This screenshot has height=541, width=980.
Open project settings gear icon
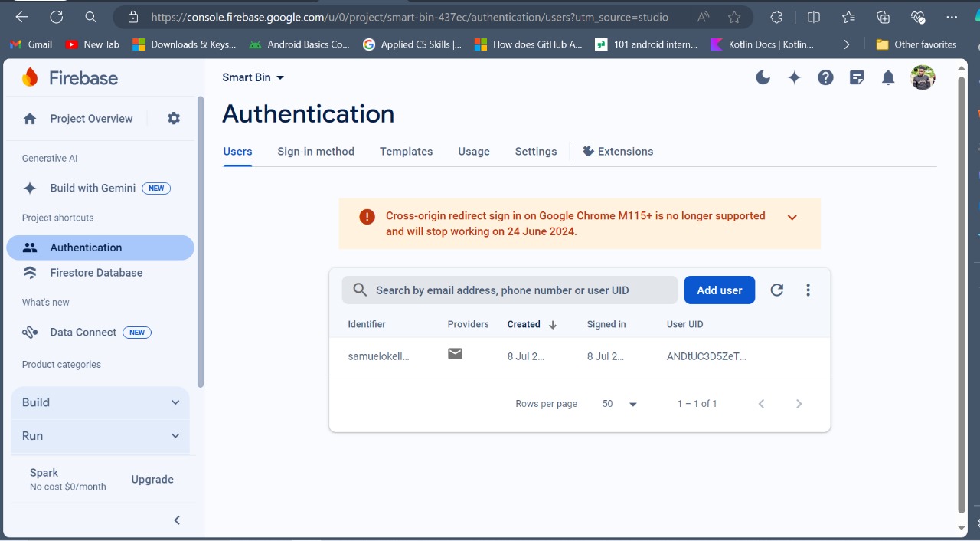[174, 118]
